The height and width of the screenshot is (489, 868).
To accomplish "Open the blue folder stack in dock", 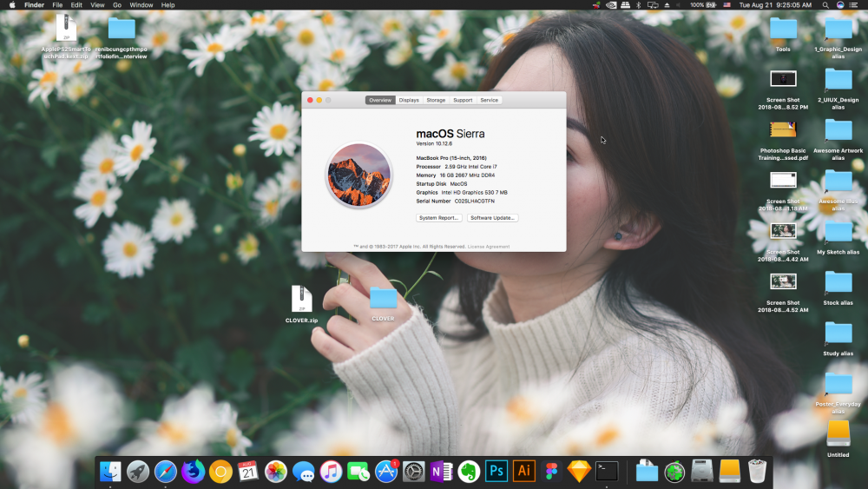I will pos(647,472).
